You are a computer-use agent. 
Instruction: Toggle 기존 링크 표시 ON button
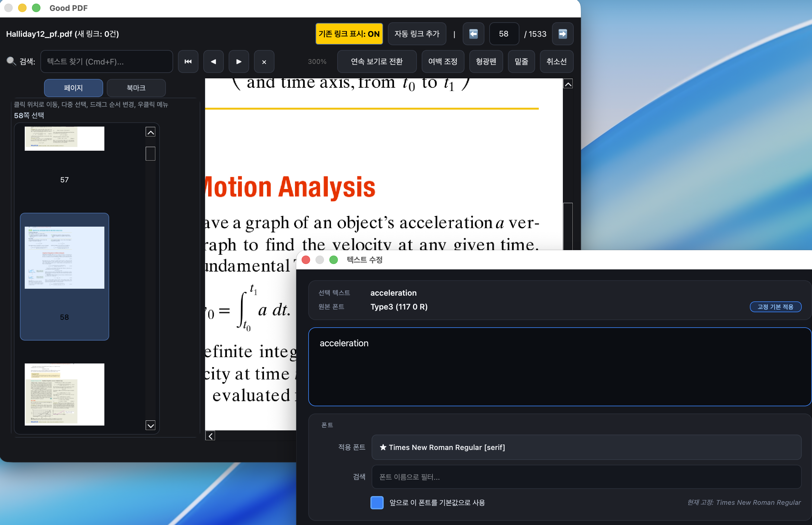point(349,34)
